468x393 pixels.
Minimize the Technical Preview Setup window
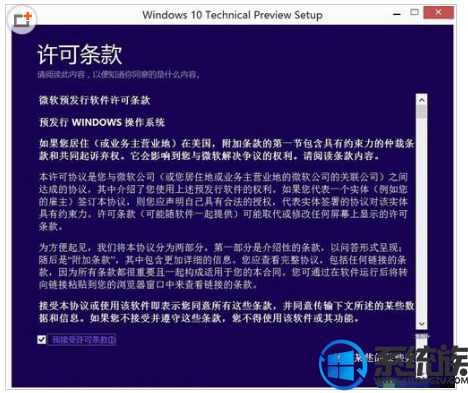(x=397, y=14)
